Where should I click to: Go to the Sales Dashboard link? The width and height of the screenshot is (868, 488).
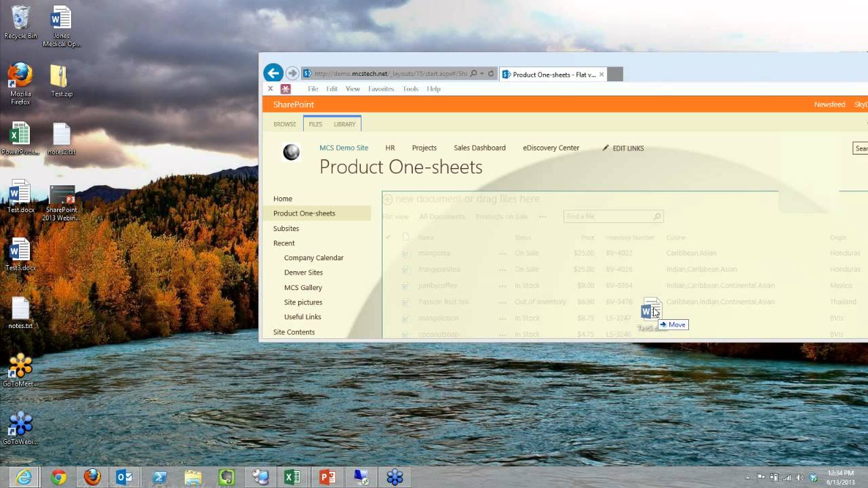coord(479,148)
